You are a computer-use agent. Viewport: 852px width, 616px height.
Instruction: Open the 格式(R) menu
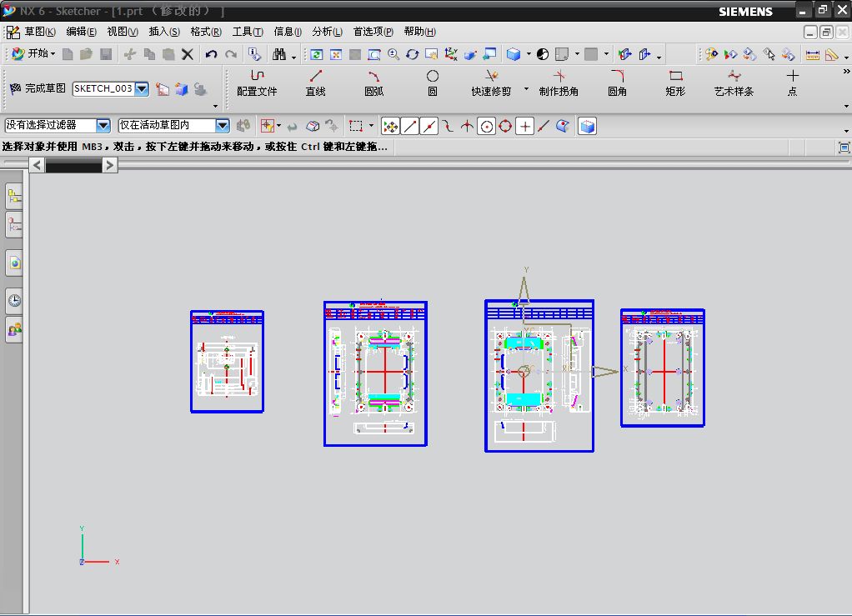click(206, 32)
